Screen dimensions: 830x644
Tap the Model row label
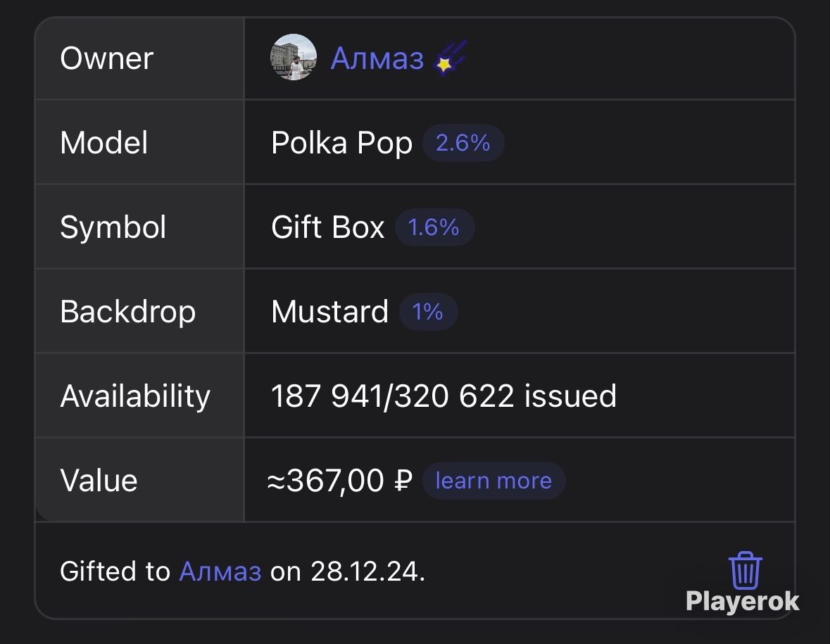coord(103,143)
